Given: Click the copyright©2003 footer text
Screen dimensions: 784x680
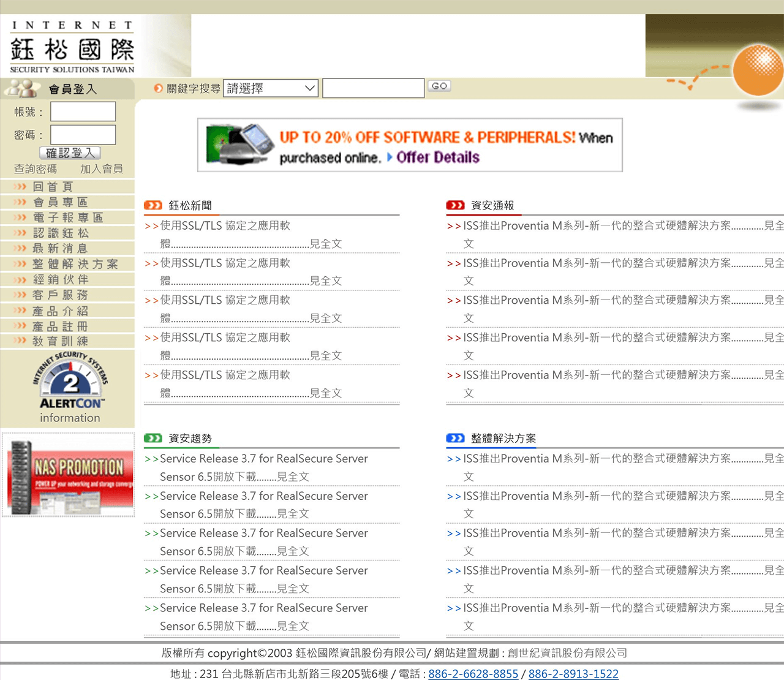Looking at the screenshot, I should click(251, 653).
